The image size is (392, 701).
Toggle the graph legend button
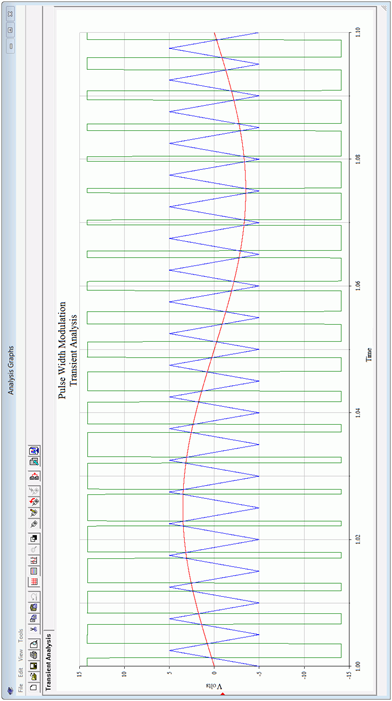coord(34,571)
